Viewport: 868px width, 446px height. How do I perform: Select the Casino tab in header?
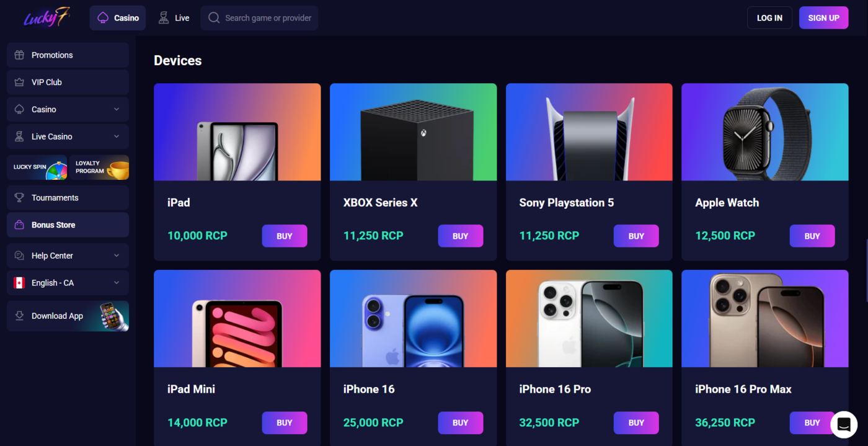coord(118,18)
